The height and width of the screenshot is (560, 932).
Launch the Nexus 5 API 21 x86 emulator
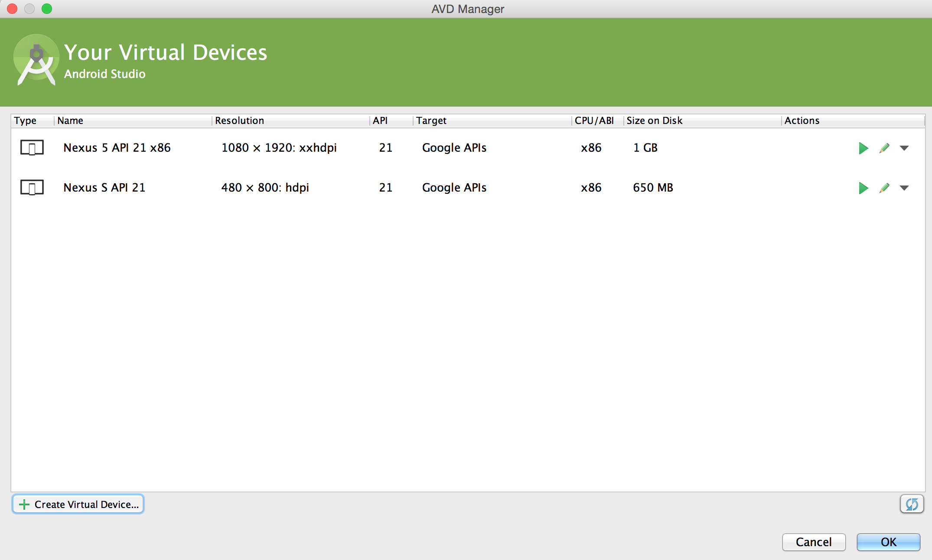coord(863,148)
